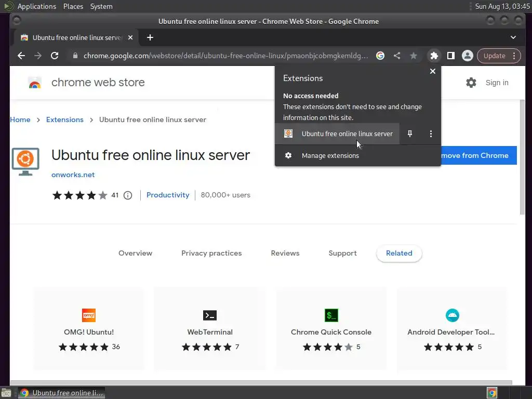Go to Home breadcrumb
Viewport: 532px width, 399px height.
[20, 119]
